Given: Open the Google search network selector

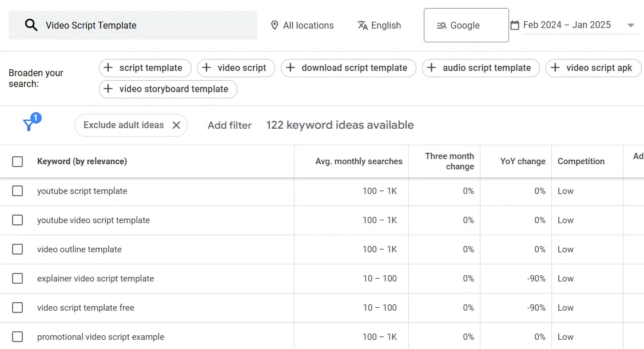Looking at the screenshot, I should (466, 25).
